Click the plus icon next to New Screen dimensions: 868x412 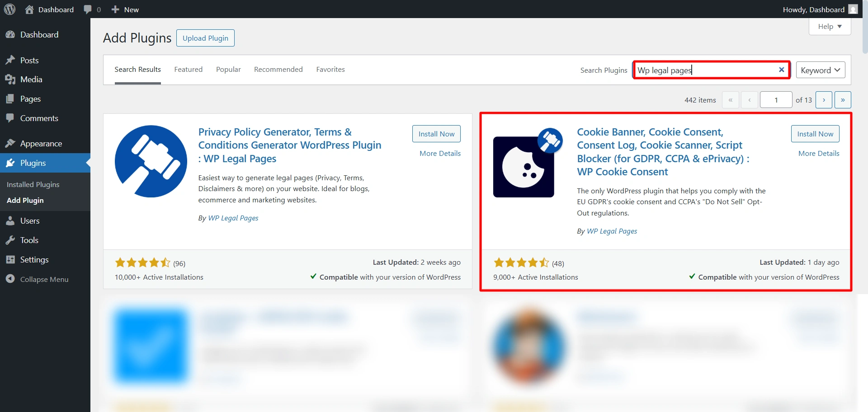click(x=115, y=9)
